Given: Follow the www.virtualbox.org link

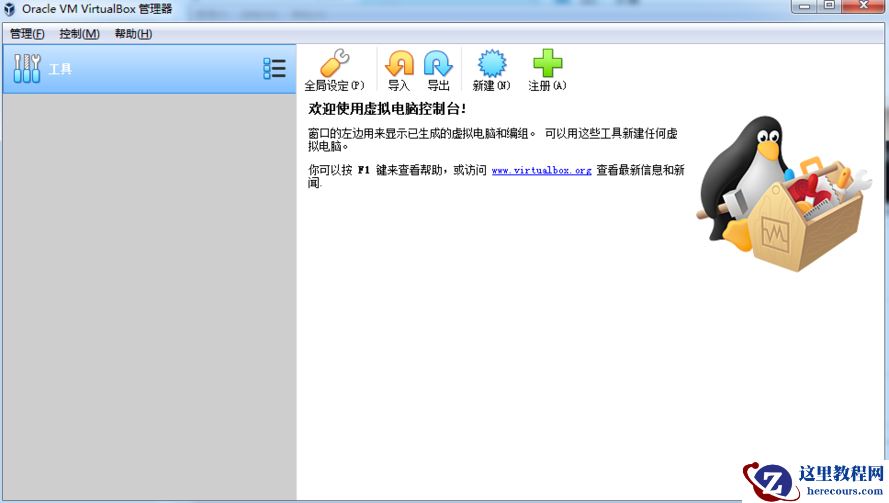Looking at the screenshot, I should click(541, 170).
